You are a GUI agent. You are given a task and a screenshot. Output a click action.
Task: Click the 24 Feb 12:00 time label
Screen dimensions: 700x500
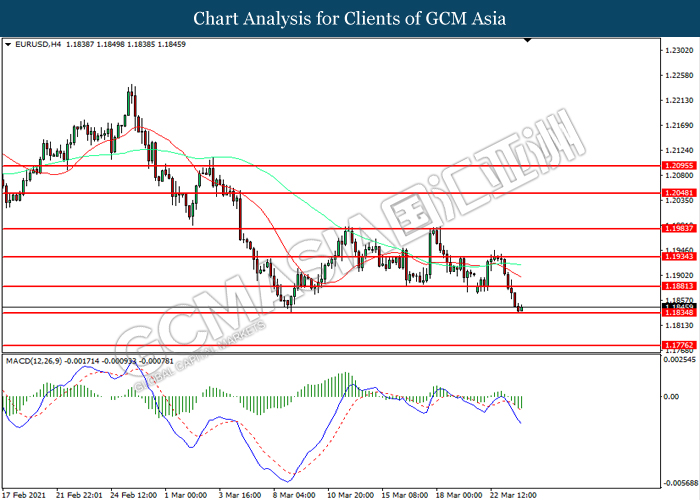click(133, 495)
